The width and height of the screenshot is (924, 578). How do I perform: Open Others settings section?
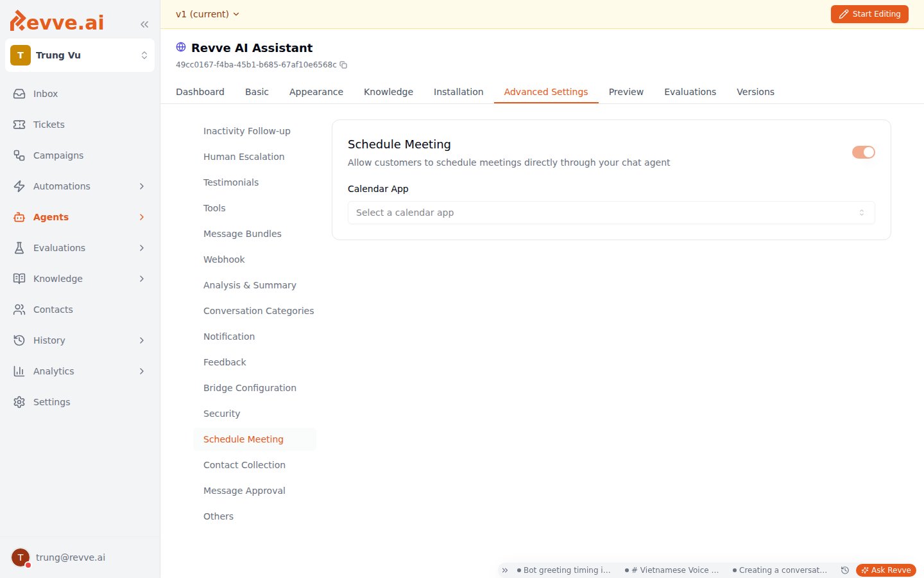pyautogui.click(x=255, y=516)
